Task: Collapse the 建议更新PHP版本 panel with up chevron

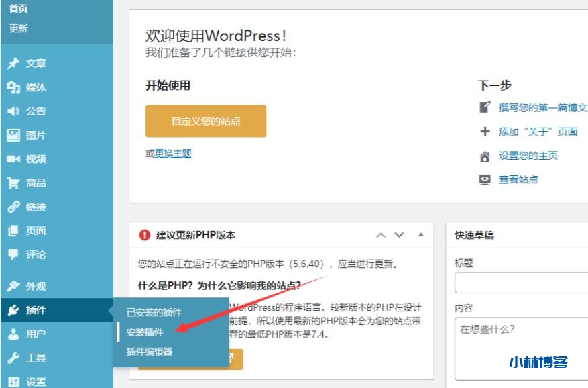Action: (x=380, y=235)
